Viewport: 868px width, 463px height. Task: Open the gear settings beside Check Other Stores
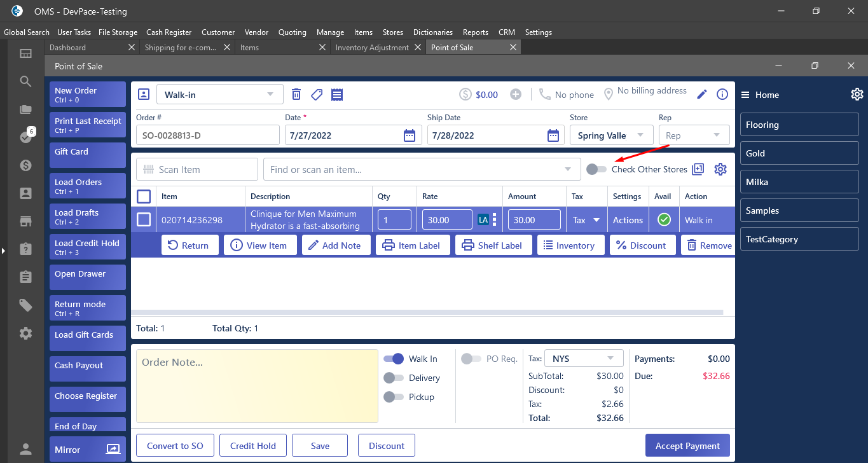[x=720, y=169]
